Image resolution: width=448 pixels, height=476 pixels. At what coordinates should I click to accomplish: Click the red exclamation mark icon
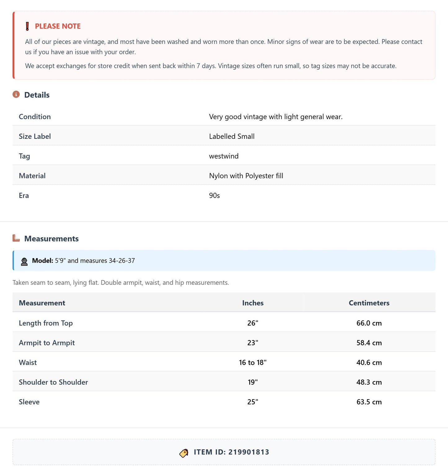click(x=27, y=26)
